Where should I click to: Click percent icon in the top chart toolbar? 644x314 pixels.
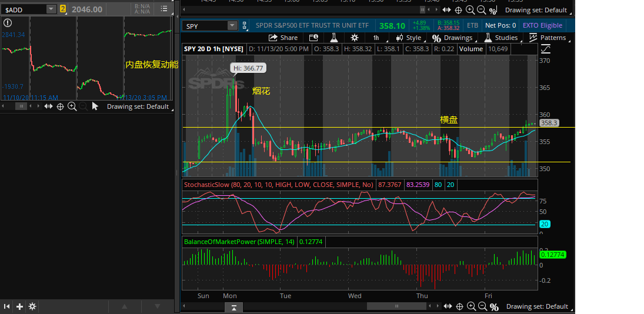pyautogui.click(x=493, y=10)
